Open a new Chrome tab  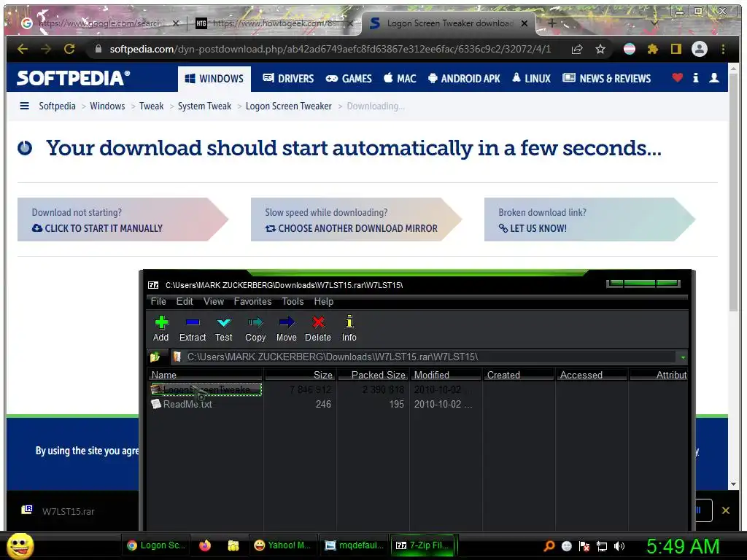(x=551, y=23)
